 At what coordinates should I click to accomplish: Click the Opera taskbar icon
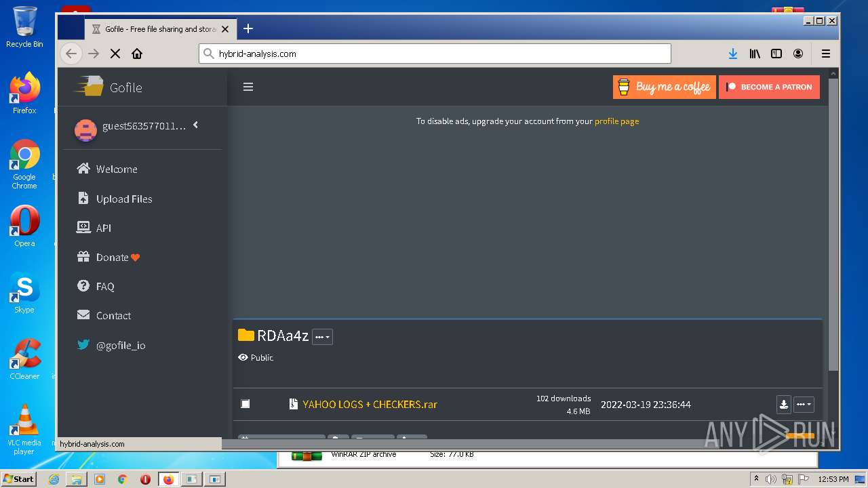145,479
